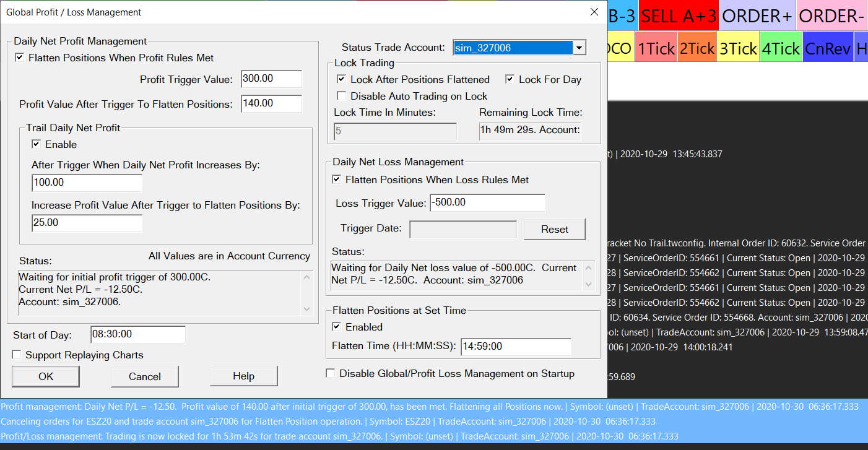Edit Profit Value After Trigger To Flatten field
The image size is (868, 450).
(271, 104)
